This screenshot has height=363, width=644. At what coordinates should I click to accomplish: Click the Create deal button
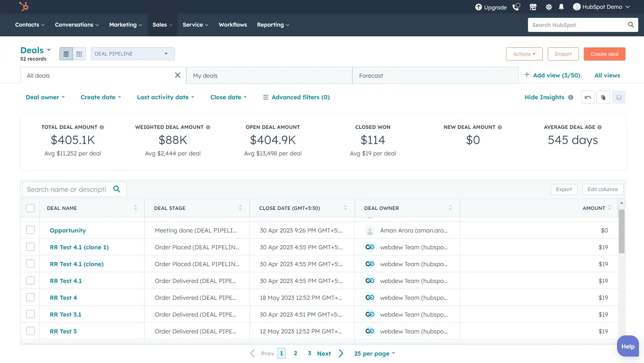[604, 54]
